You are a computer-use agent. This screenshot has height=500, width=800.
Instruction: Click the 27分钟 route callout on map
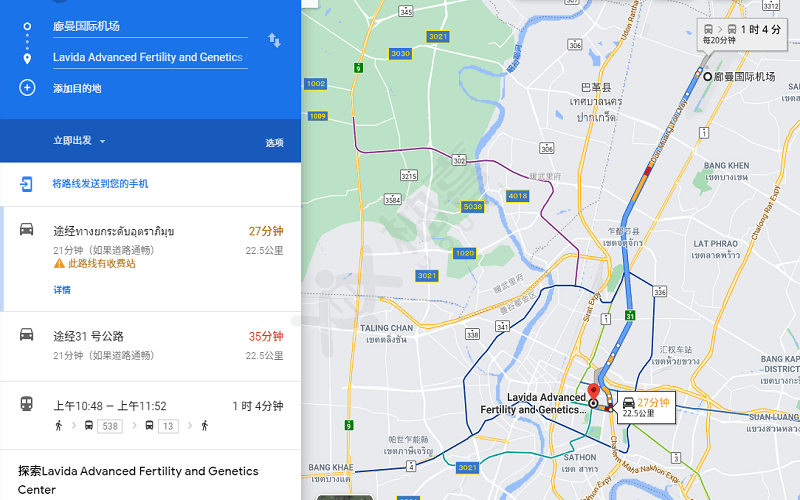tap(645, 407)
